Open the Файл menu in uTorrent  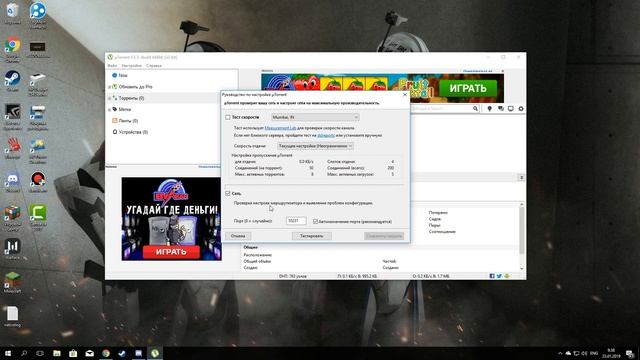(112, 65)
